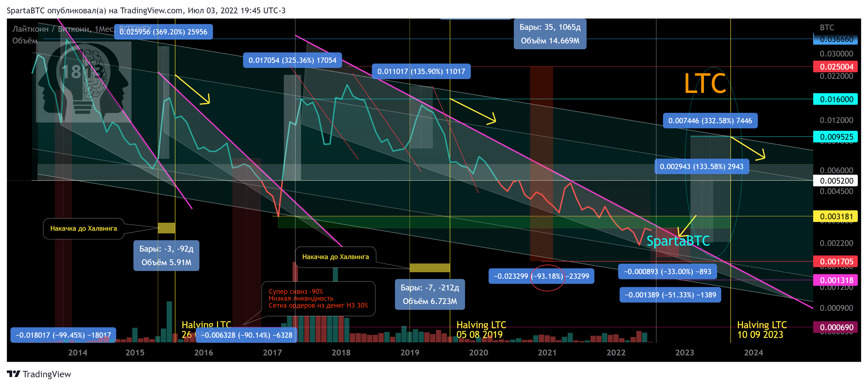Image resolution: width=868 pixels, height=386 pixels.
Task: Click cyan price label 0.009525
Action: pos(835,137)
